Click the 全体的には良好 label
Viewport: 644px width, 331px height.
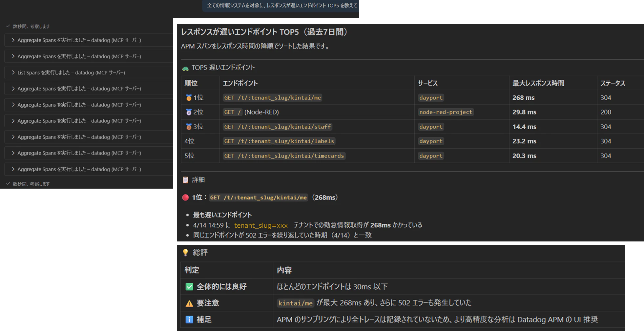pos(221,287)
